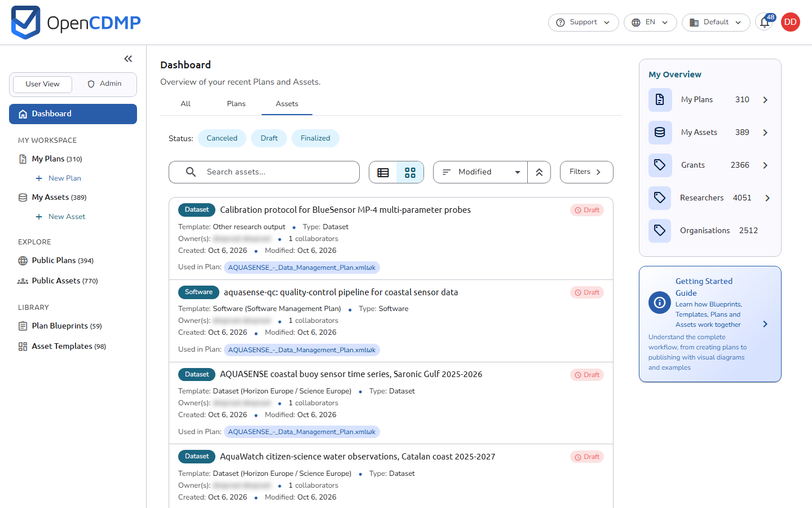
Task: Switch to User View mode
Action: pyautogui.click(x=42, y=84)
